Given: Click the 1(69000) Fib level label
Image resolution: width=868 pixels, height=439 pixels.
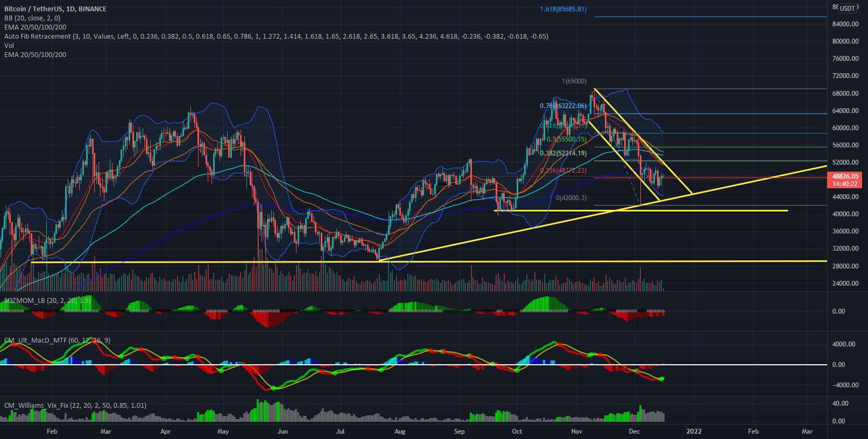Looking at the screenshot, I should coord(574,81).
